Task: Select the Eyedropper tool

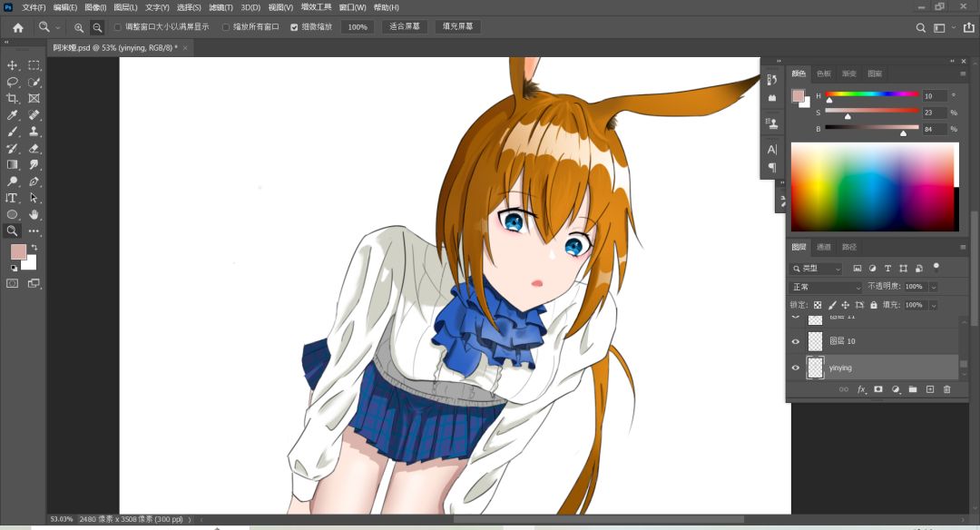Action: point(12,115)
